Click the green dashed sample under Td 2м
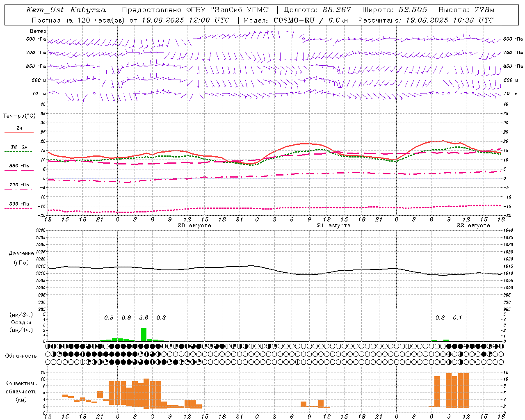Viewport: 525px width, 420px height. pos(18,152)
